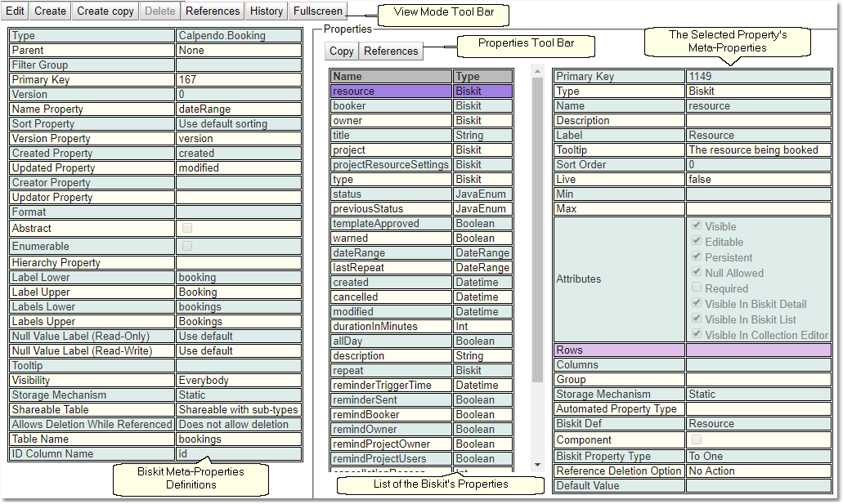Click the References button in the top toolbar

click(213, 11)
